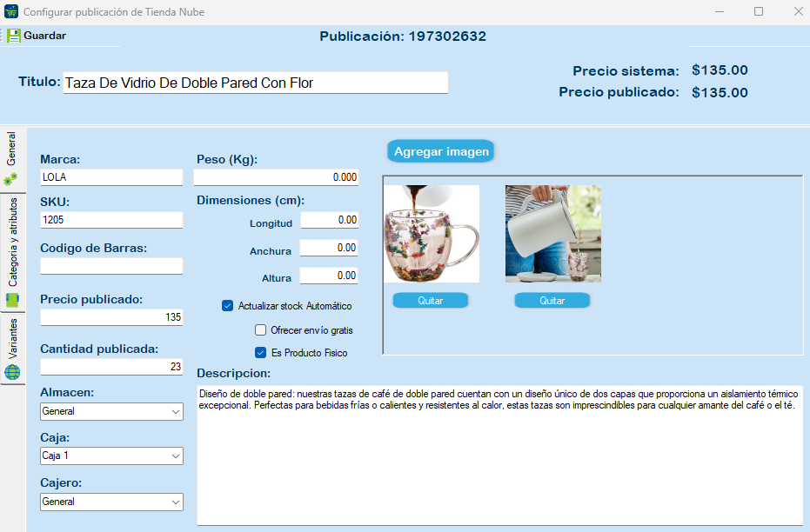The width and height of the screenshot is (810, 532).
Task: Click the green gears icon on General tab
Action: tap(11, 179)
